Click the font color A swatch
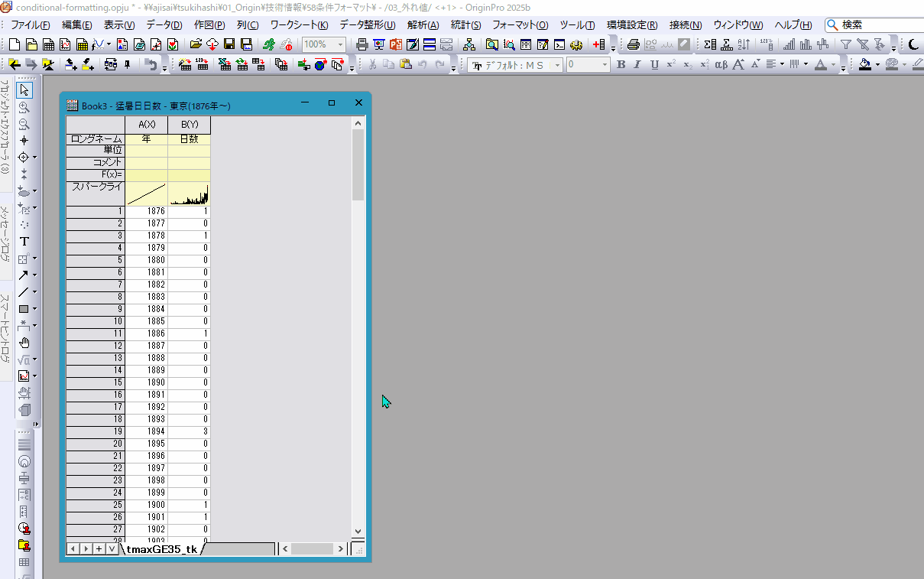 [x=821, y=65]
